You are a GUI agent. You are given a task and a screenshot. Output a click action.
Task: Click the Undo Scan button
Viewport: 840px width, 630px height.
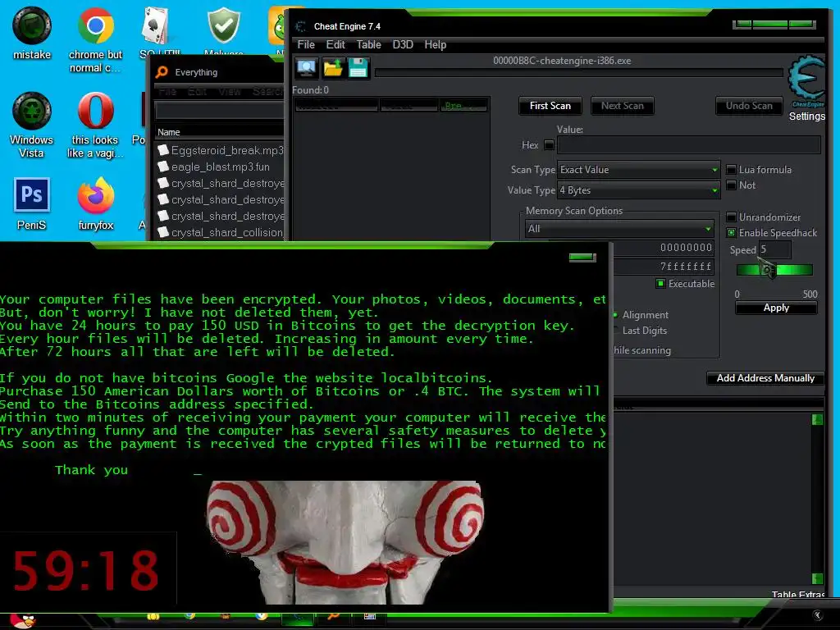point(749,106)
